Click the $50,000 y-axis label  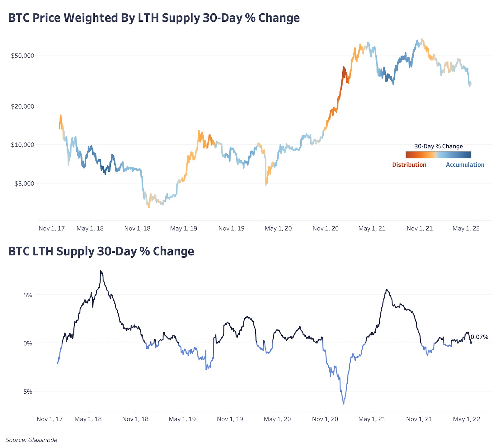point(22,56)
